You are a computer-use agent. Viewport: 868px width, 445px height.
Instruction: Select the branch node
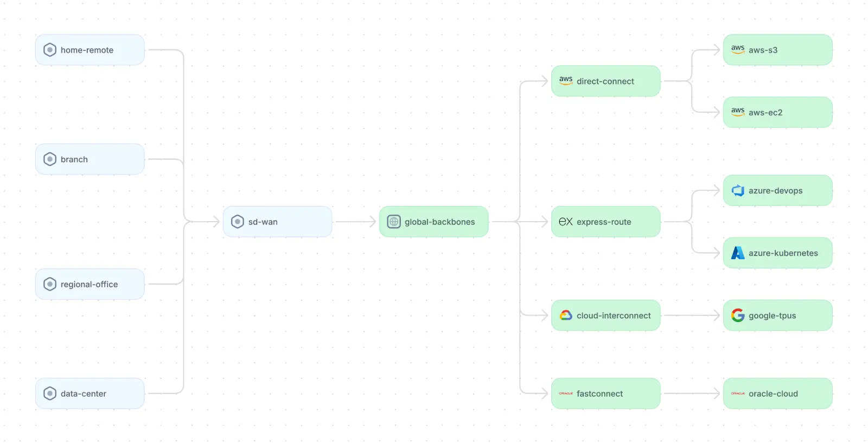90,159
